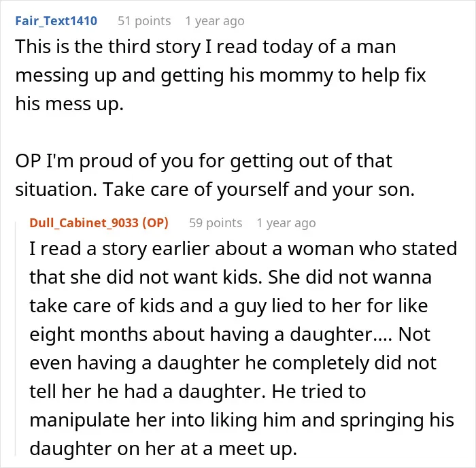
Task: Click the 59 points score label
Action: pos(216,223)
